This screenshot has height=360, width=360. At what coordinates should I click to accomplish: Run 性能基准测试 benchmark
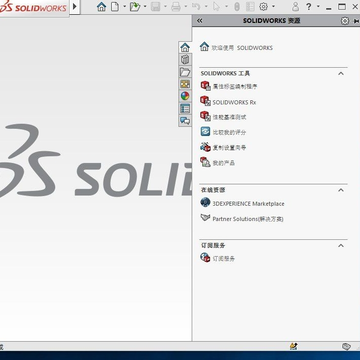click(x=229, y=117)
